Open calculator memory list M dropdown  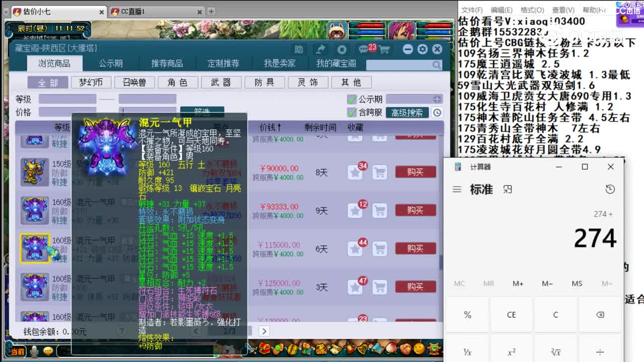[x=607, y=284]
